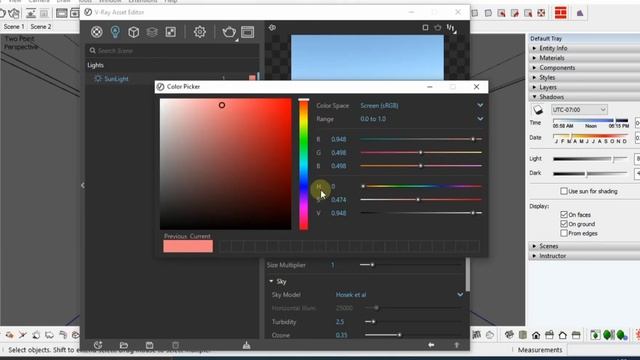The height and width of the screenshot is (360, 640).
Task: Click the S saturation slider
Action: (421, 200)
